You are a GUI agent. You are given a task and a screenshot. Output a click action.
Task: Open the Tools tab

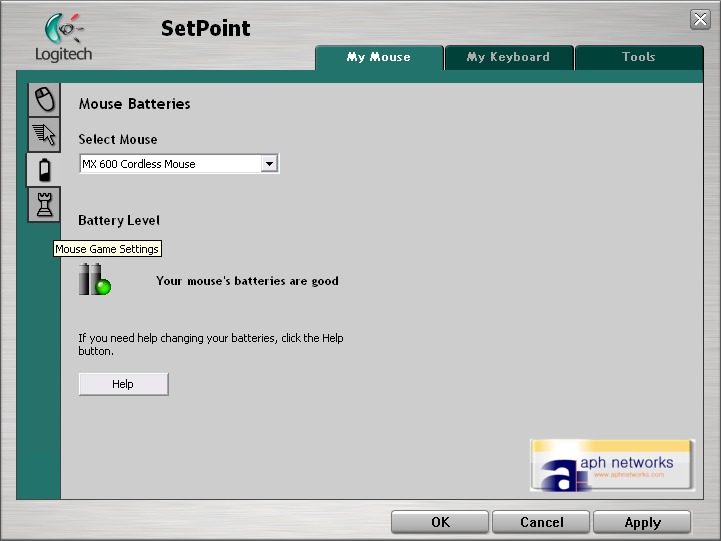point(639,58)
